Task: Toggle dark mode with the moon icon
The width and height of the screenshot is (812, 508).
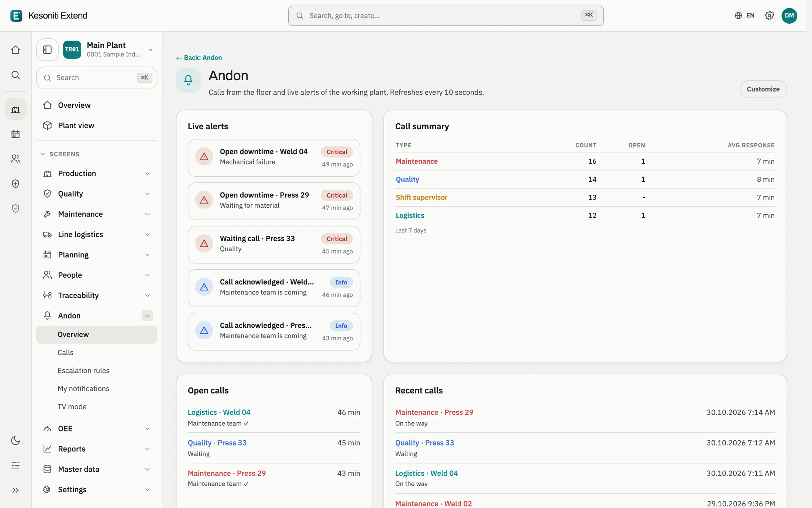Action: [16, 440]
